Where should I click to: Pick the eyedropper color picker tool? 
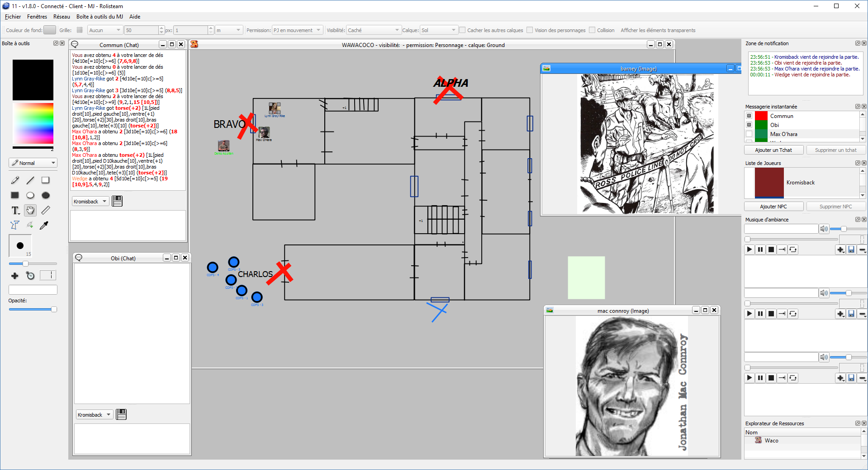tap(44, 225)
